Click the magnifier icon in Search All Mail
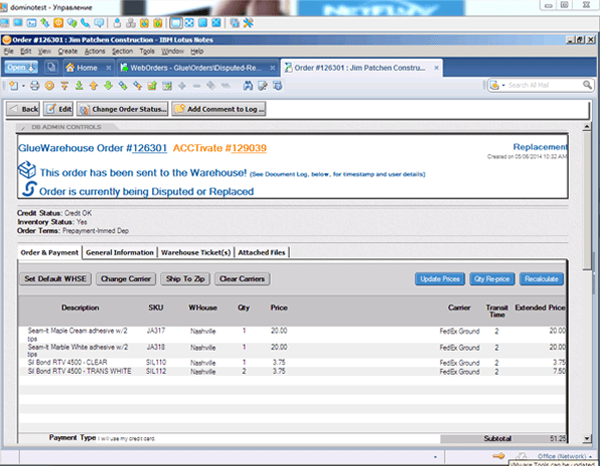600x466 pixels. [x=587, y=85]
